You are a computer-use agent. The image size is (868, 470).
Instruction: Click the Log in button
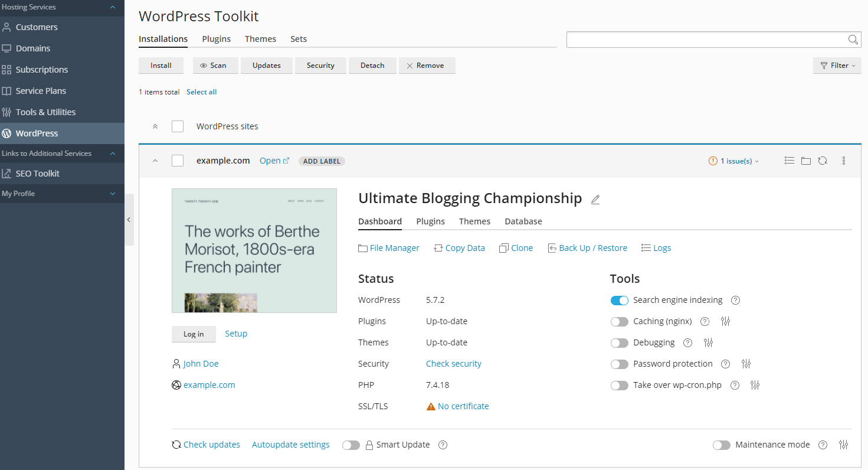(x=194, y=334)
